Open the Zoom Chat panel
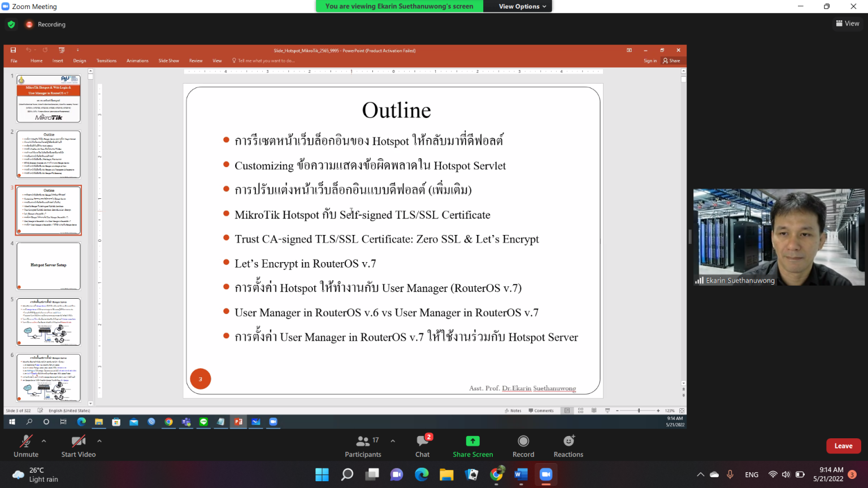868x488 pixels. click(x=423, y=441)
